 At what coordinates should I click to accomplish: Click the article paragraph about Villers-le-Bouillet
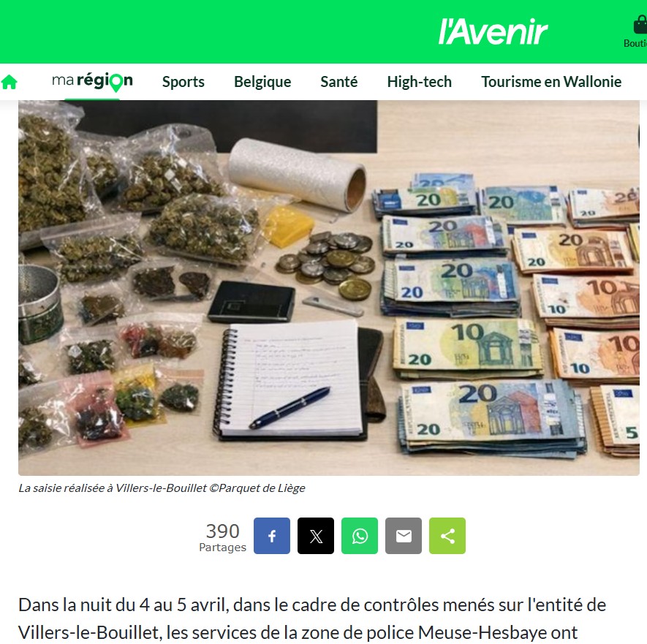312,618
